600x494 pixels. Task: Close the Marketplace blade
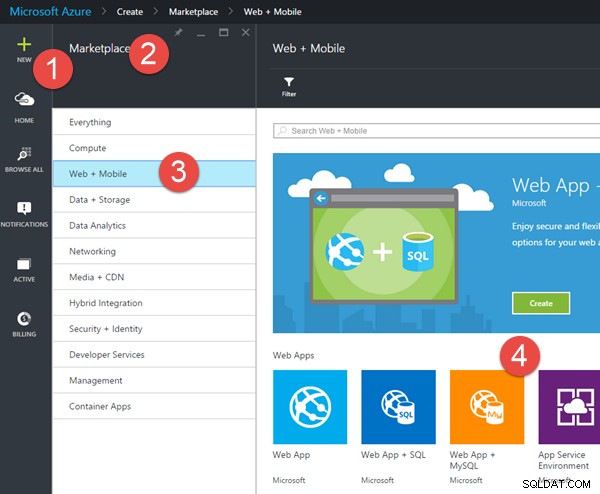(246, 33)
